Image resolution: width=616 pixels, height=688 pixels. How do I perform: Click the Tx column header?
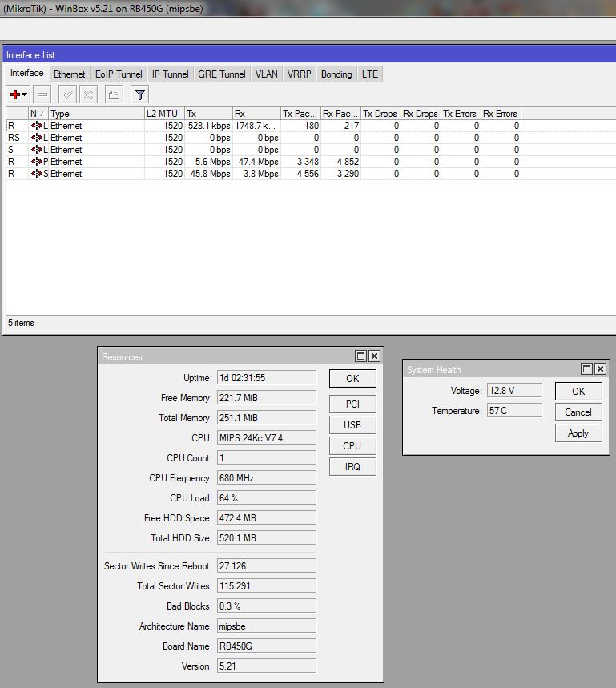click(208, 114)
